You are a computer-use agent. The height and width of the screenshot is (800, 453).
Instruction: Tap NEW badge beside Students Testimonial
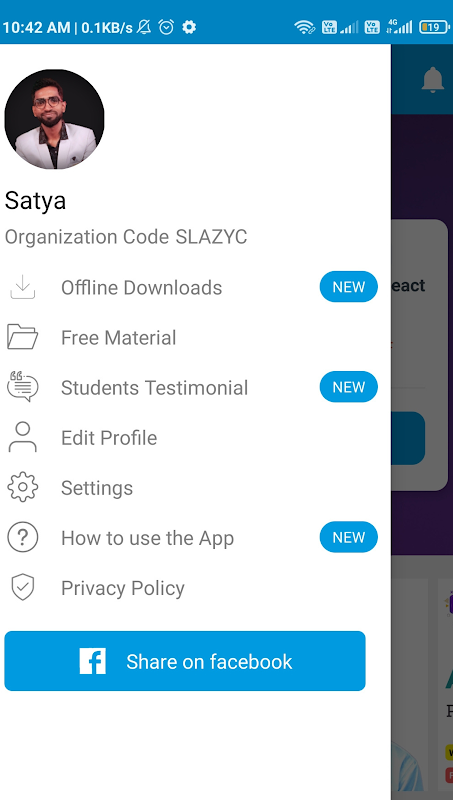point(349,387)
